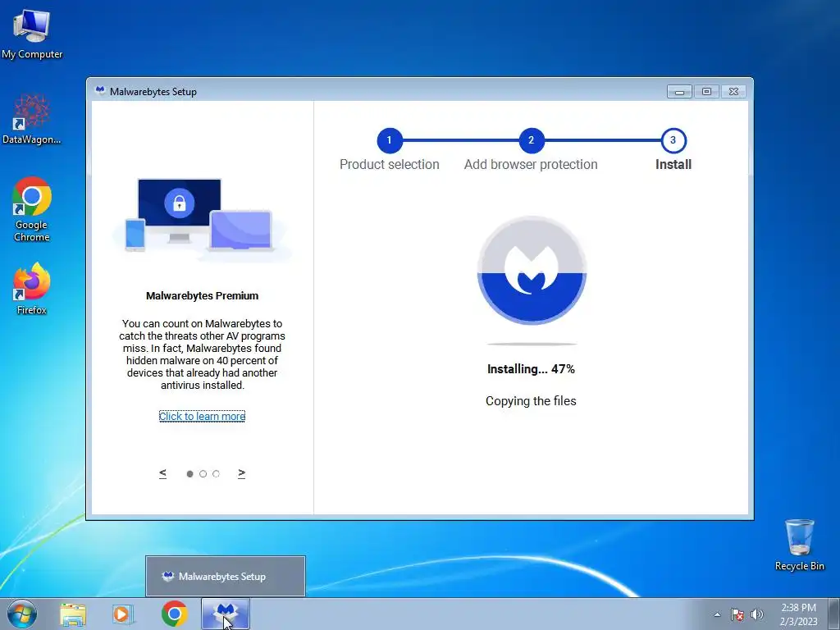Screen dimensions: 840x630
Task: Click the Malwarebytes logo in title bar
Action: (x=100, y=91)
